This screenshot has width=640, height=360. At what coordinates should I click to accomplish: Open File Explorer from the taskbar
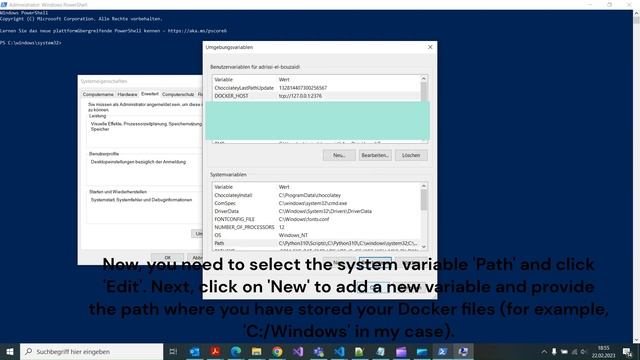(x=256, y=351)
